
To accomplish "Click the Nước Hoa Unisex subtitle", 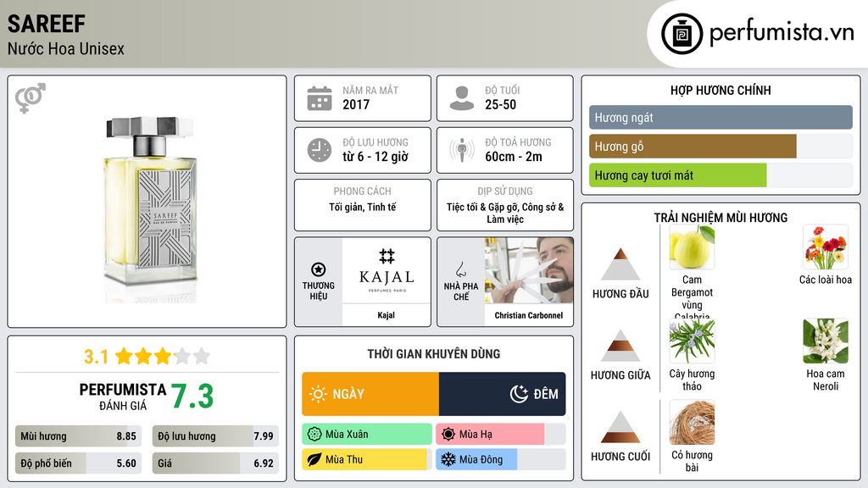I will pyautogui.click(x=66, y=48).
